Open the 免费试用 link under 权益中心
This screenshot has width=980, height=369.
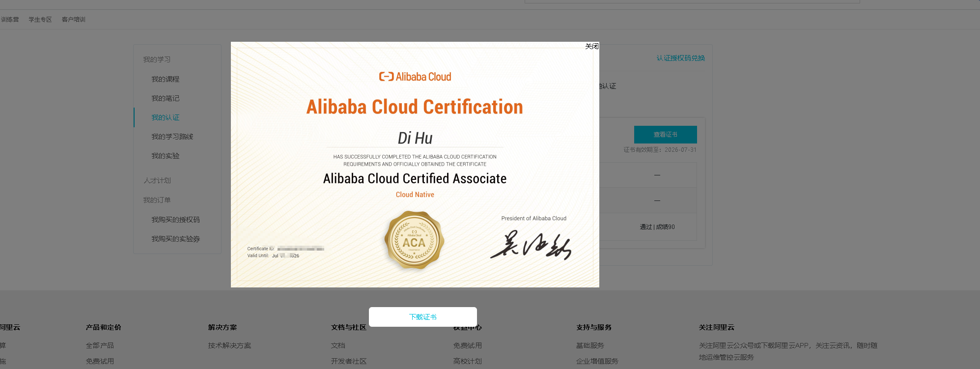click(468, 345)
